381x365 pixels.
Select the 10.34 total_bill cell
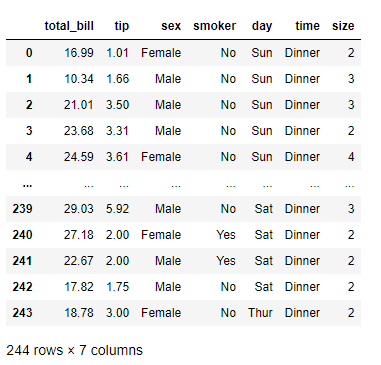click(79, 79)
